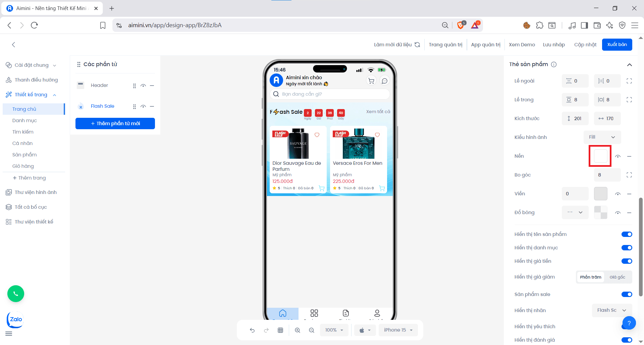The width and height of the screenshot is (644, 345).
Task: Open the Nền white color swatch
Action: (600, 156)
